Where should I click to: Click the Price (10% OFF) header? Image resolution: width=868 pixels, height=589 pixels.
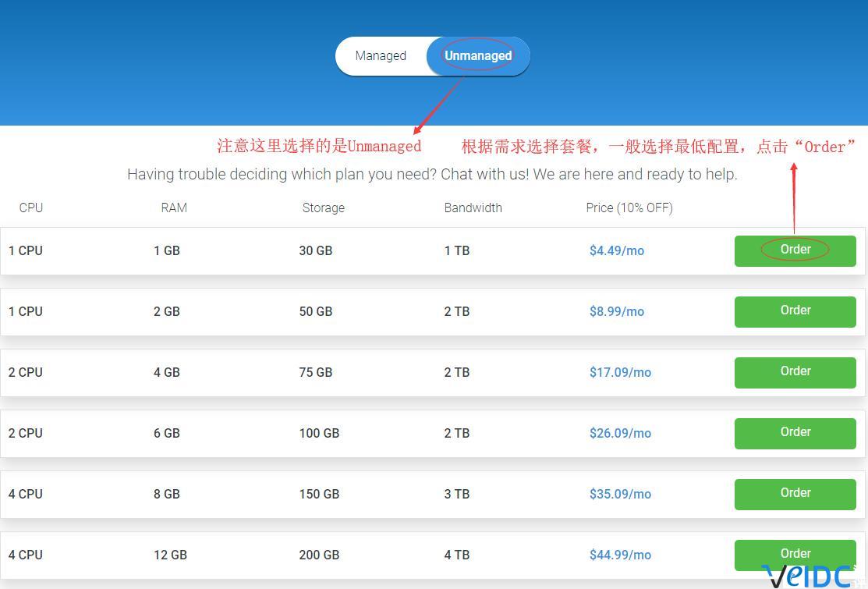point(629,208)
